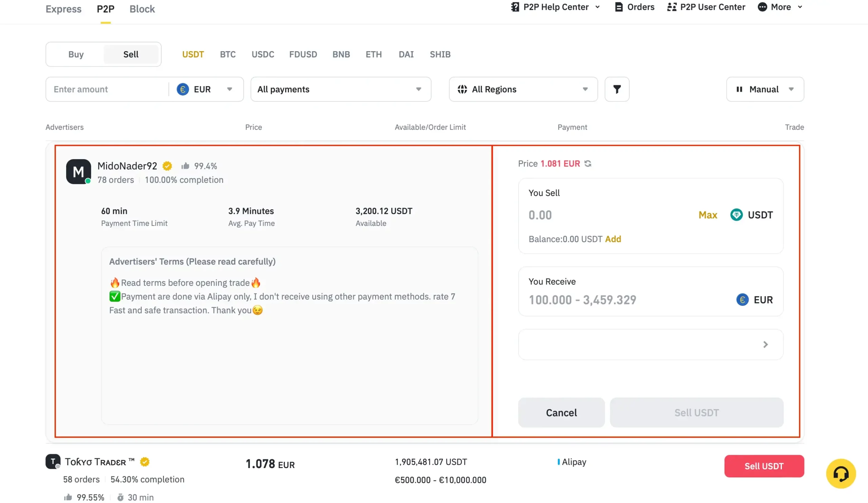
Task: Click the Cancel button on MidoNader92 trade
Action: pos(561,412)
